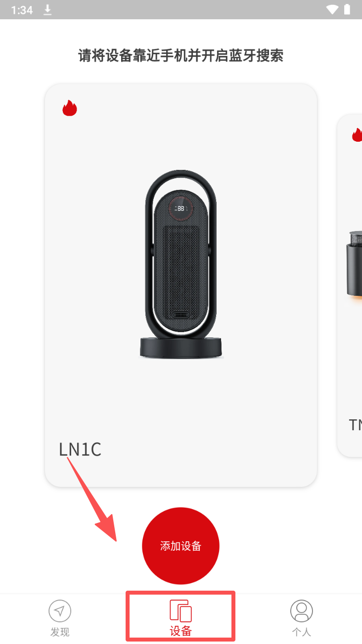Click the LN1C model name label
The image size is (362, 644).
(x=80, y=449)
